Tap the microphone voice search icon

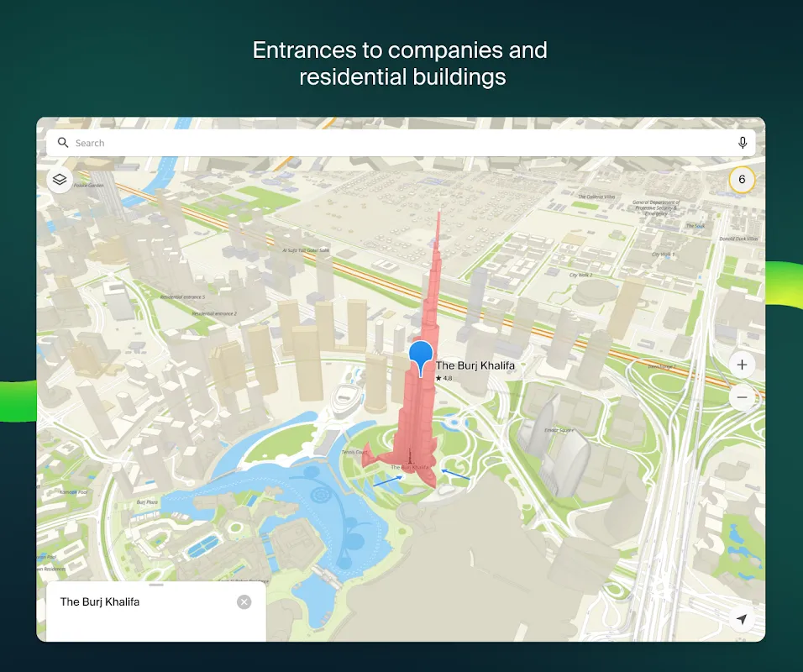(742, 143)
